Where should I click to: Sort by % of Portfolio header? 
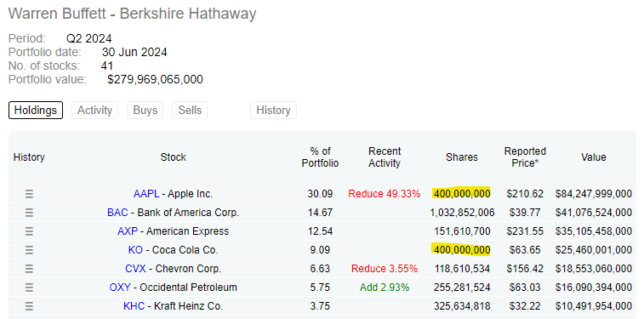[x=321, y=157]
